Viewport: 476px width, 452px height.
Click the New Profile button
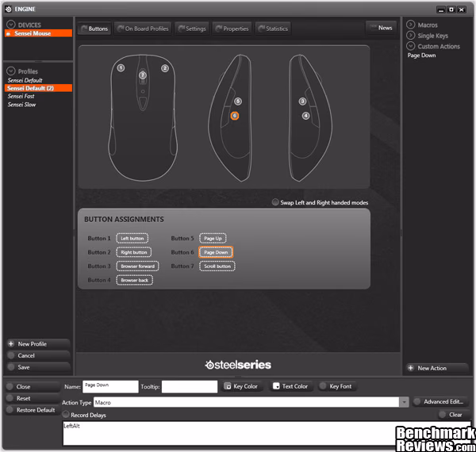click(38, 343)
